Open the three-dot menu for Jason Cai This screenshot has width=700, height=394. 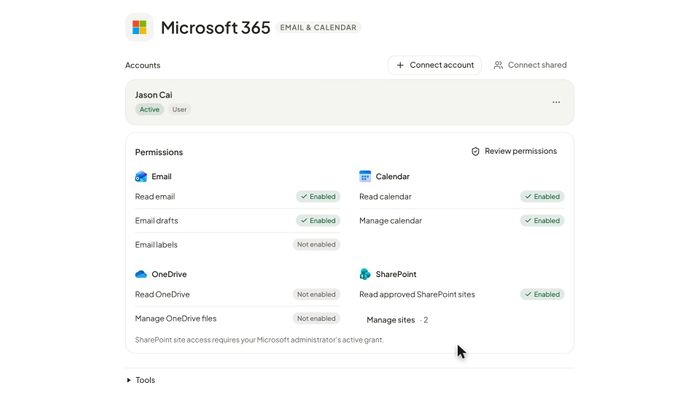pos(556,102)
